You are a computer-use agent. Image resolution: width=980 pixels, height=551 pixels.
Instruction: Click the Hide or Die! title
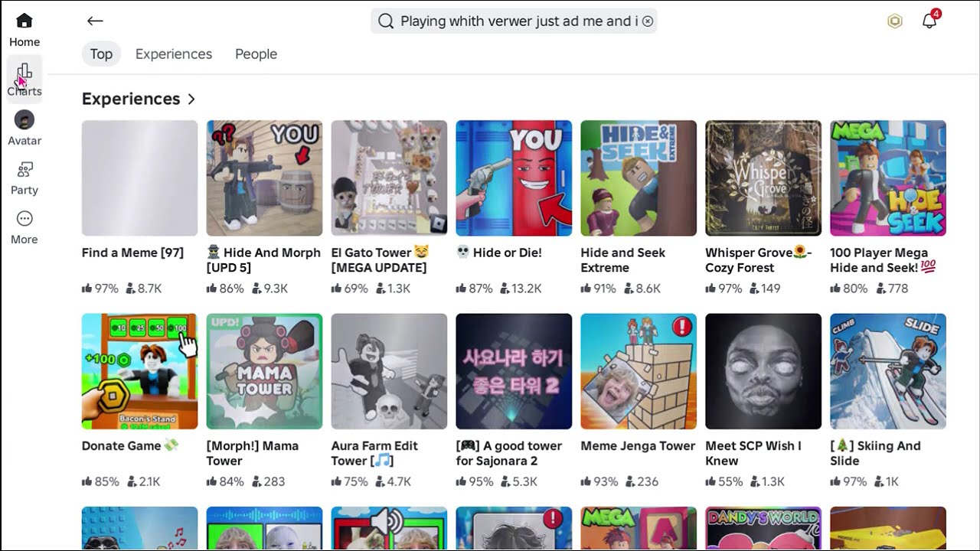[x=499, y=253]
